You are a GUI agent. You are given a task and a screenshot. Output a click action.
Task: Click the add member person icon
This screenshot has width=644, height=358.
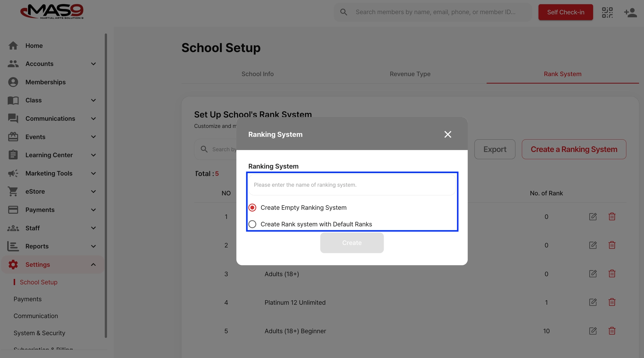(x=630, y=12)
